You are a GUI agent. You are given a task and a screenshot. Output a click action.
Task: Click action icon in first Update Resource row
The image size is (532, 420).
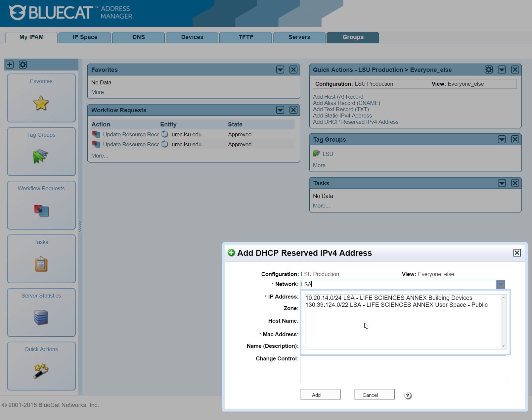(96, 134)
